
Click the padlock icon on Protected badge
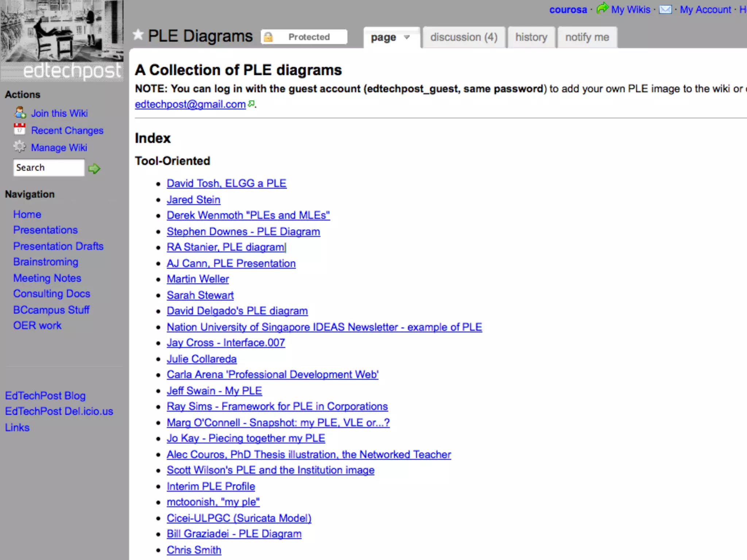point(268,37)
